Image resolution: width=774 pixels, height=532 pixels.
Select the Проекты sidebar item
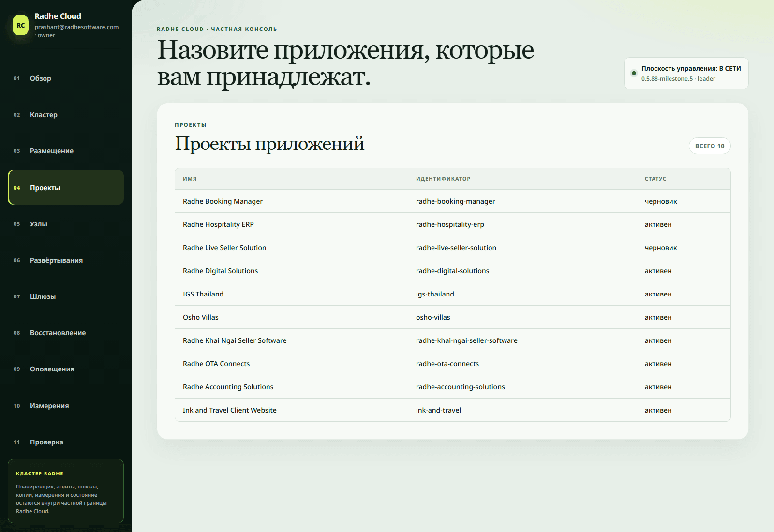click(x=66, y=187)
